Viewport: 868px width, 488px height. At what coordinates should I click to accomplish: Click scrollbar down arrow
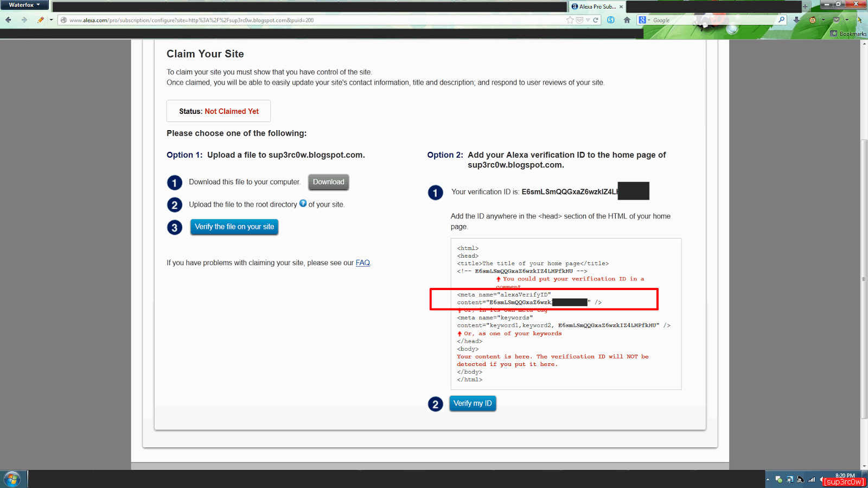(864, 466)
